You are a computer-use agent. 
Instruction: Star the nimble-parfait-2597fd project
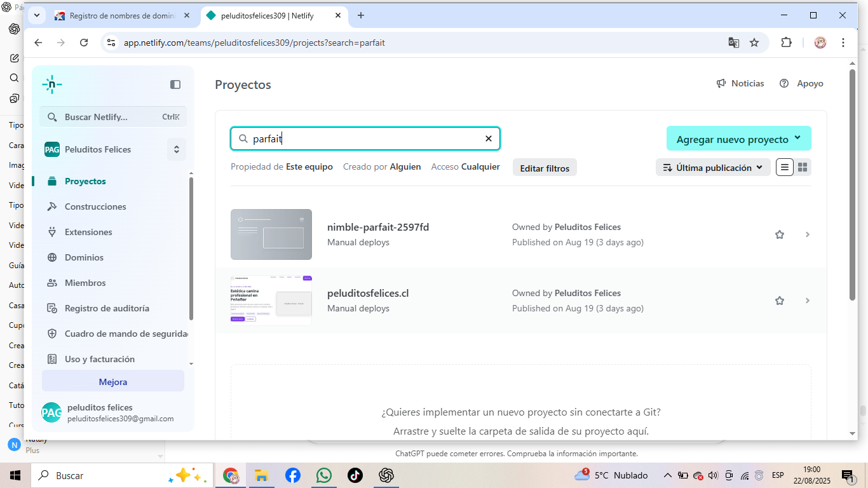point(780,234)
